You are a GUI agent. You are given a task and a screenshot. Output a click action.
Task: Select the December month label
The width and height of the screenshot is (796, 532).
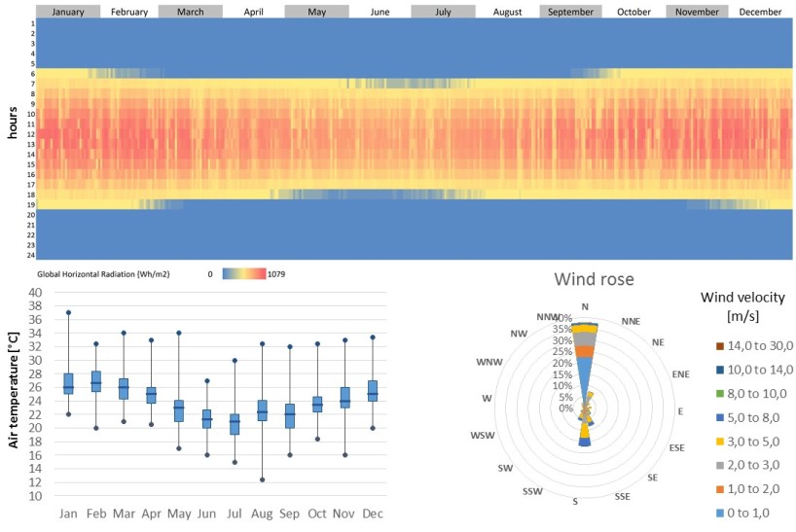pos(760,12)
